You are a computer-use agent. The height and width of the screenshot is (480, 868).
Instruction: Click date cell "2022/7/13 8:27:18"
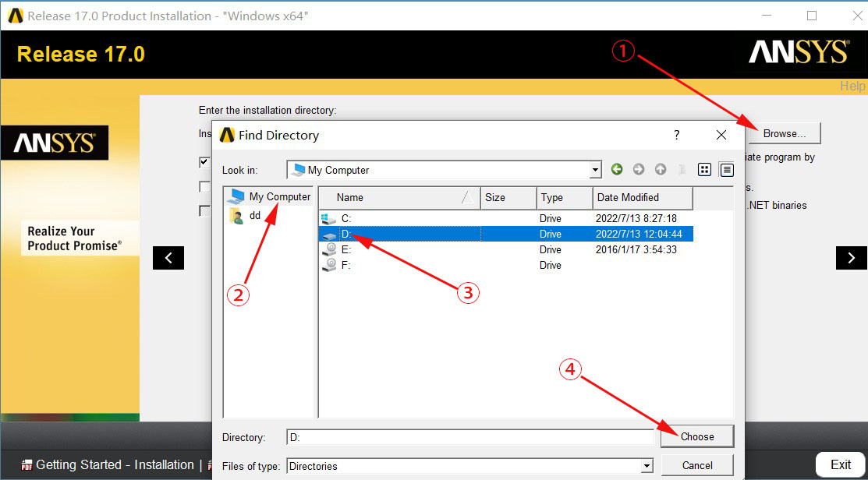[x=636, y=218]
